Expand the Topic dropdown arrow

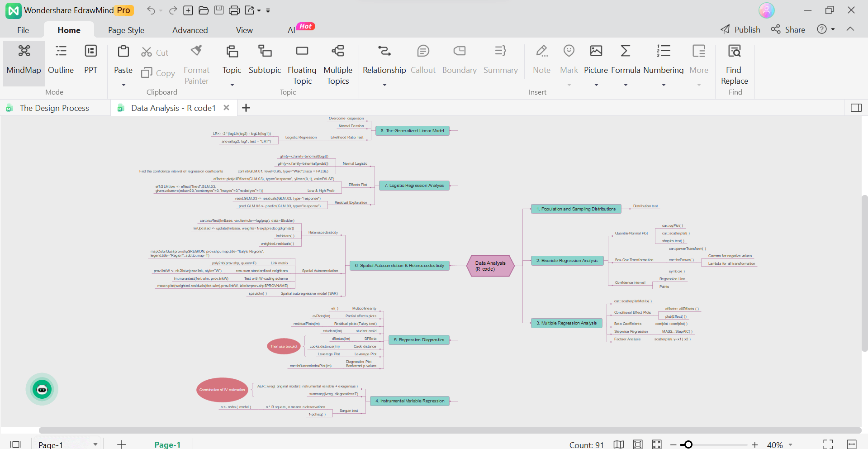(x=232, y=85)
